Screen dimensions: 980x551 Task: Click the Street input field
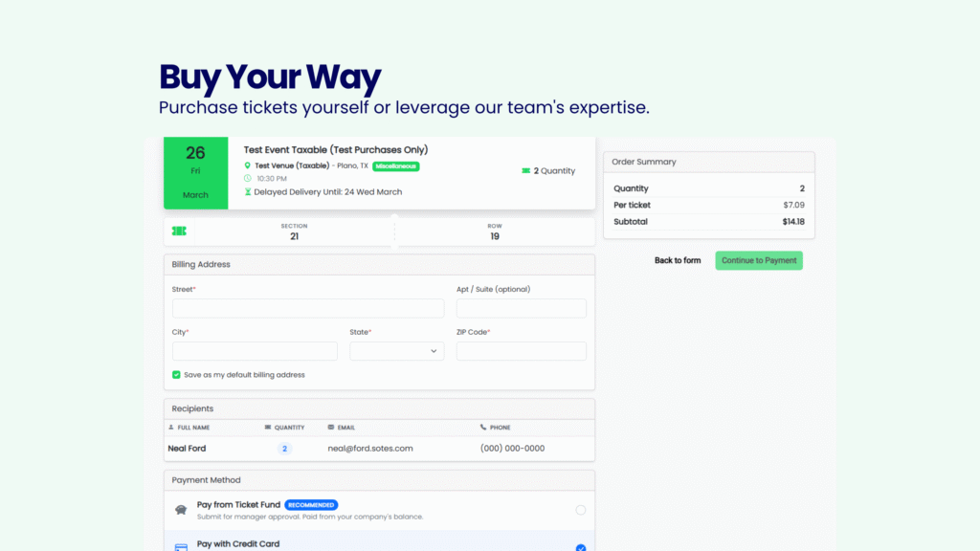pos(308,308)
